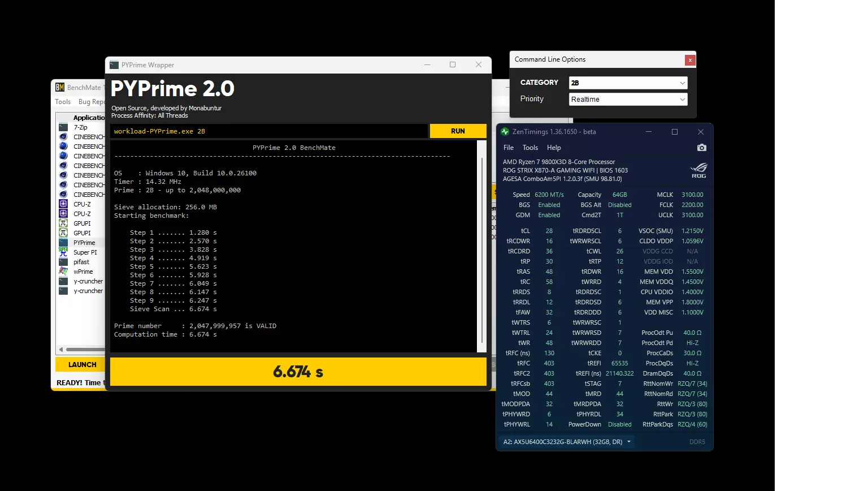Expand the A2 memory module selector in ZenTimings
Screen dimensions: 868x491
[567, 442]
